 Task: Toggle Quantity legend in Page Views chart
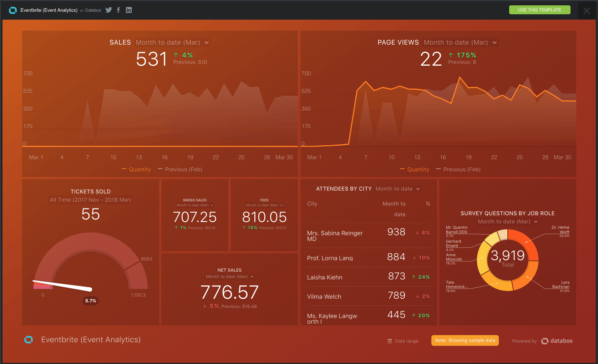coord(415,170)
